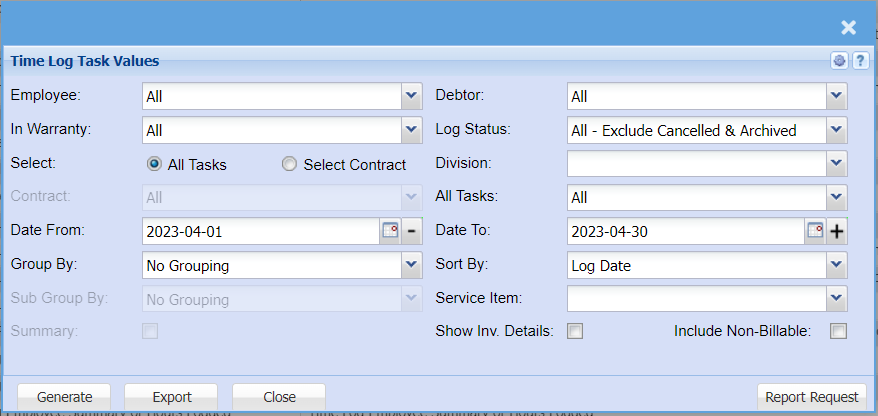Viewport: 878px width, 416px height.
Task: Close the dialog with the white X
Action: (x=848, y=28)
